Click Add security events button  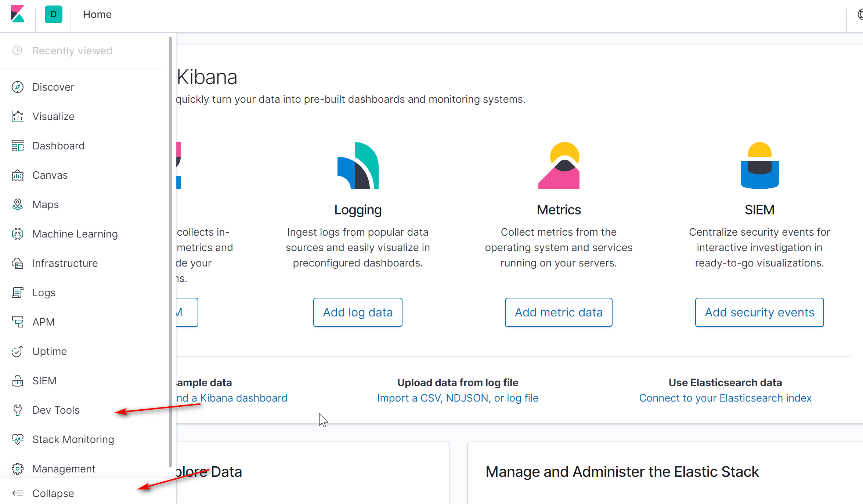pos(759,312)
